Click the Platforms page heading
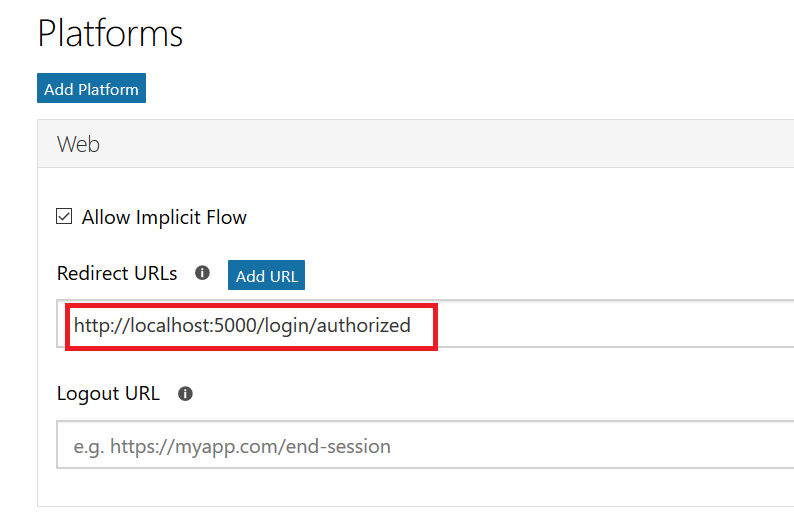The height and width of the screenshot is (521, 794). (x=110, y=34)
